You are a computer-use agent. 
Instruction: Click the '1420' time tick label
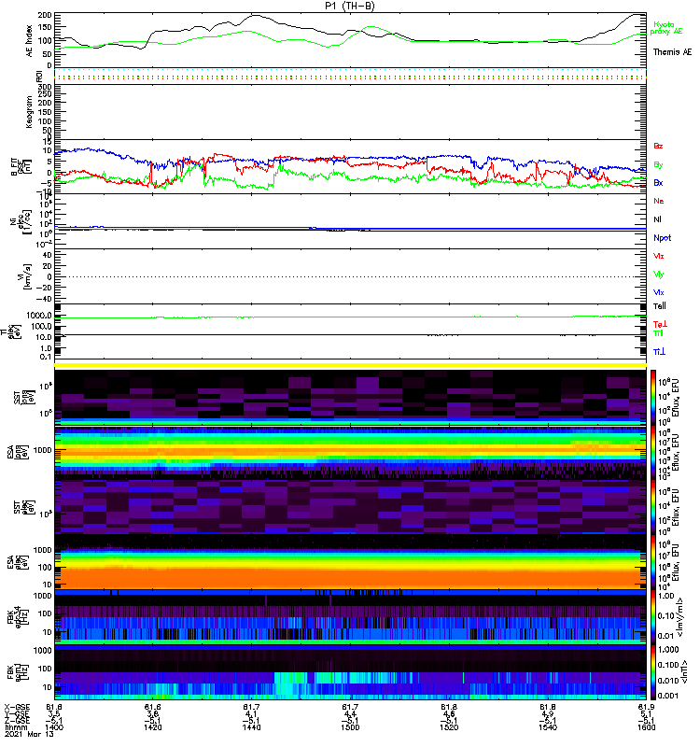[153, 727]
